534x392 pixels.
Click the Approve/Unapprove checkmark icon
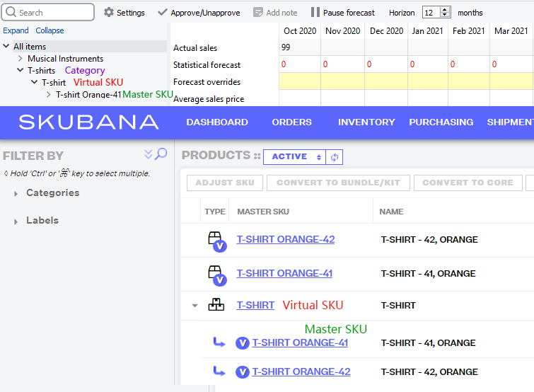pyautogui.click(x=163, y=13)
